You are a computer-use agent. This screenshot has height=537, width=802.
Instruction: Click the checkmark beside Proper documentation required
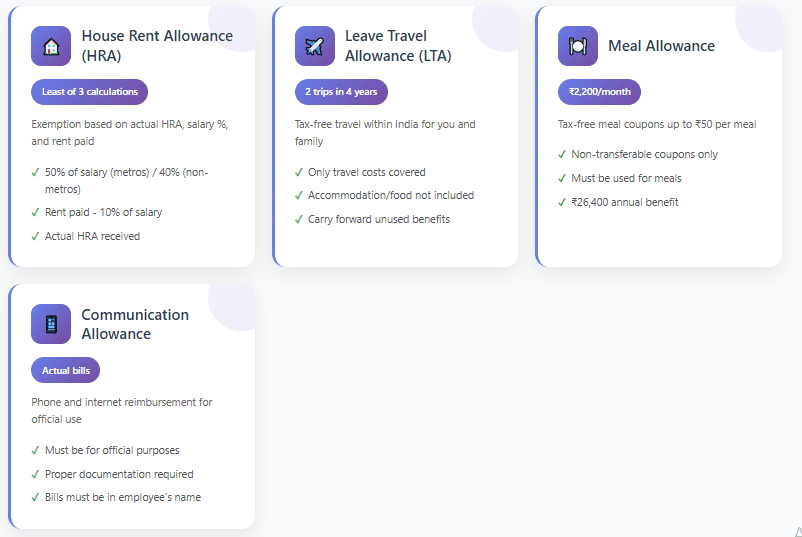pos(36,474)
